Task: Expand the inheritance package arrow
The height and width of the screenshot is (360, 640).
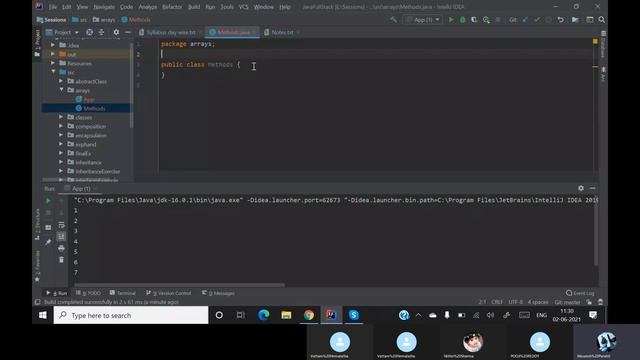Action: tap(61, 162)
